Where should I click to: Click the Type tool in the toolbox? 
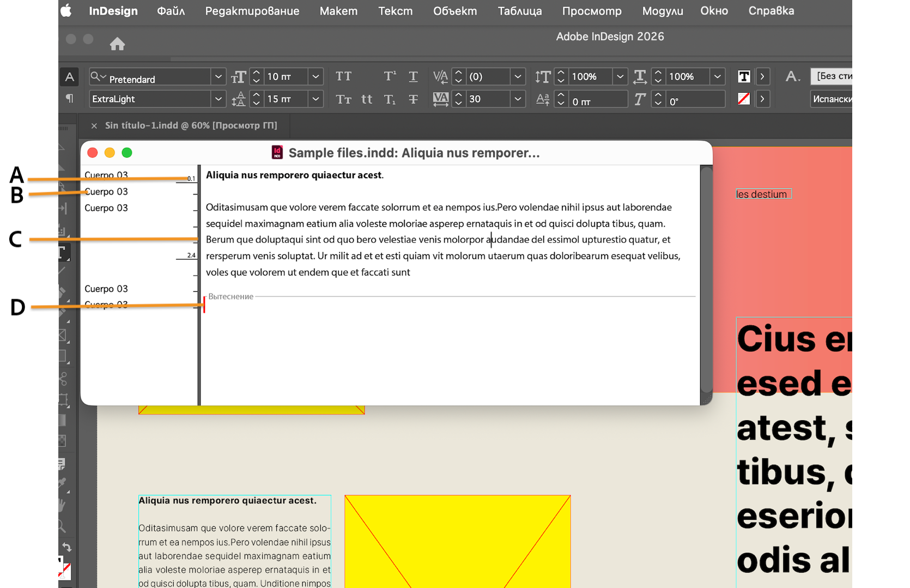[63, 252]
